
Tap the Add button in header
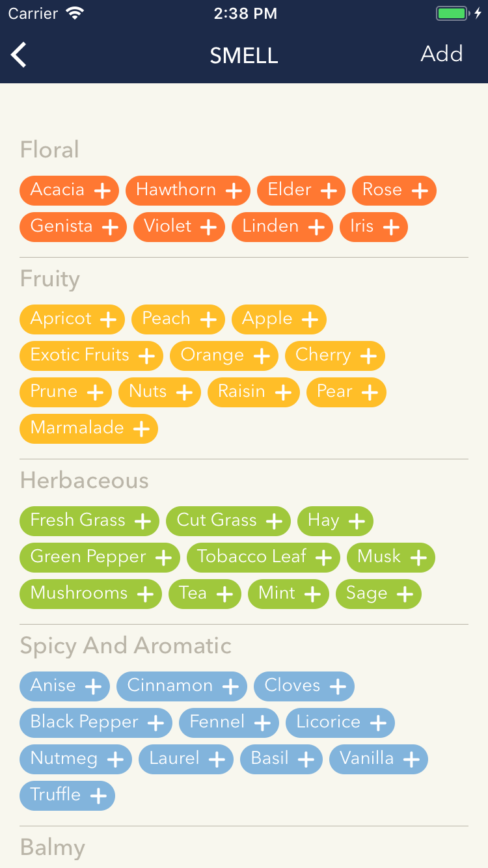coord(442,53)
